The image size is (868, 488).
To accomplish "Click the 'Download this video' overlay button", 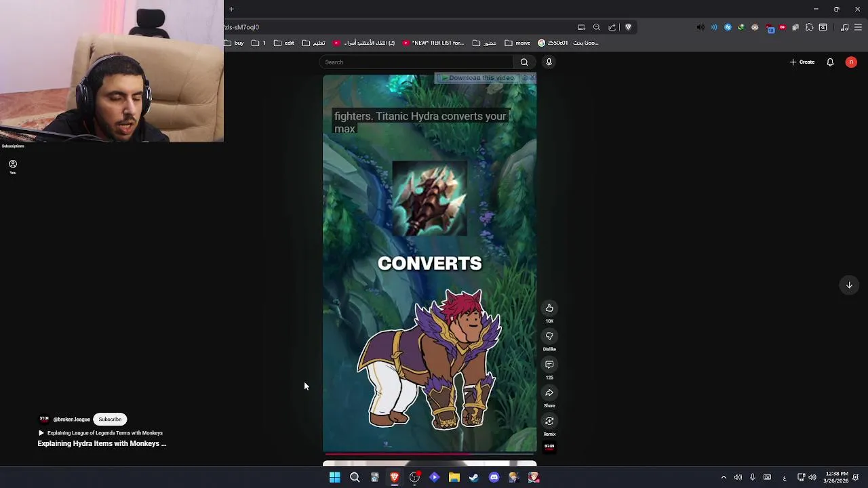I will click(477, 78).
